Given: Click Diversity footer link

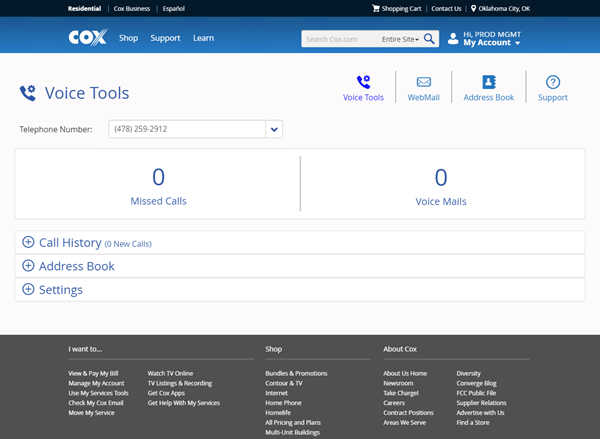Looking at the screenshot, I should tap(468, 373).
